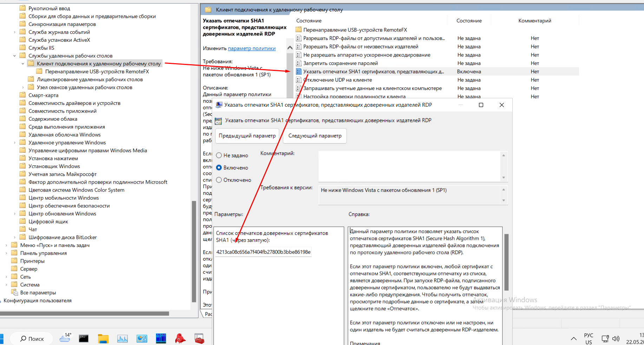Click folder icon of «Рукописный ввод»
Viewport: 644px width, 345px height.
(22, 8)
